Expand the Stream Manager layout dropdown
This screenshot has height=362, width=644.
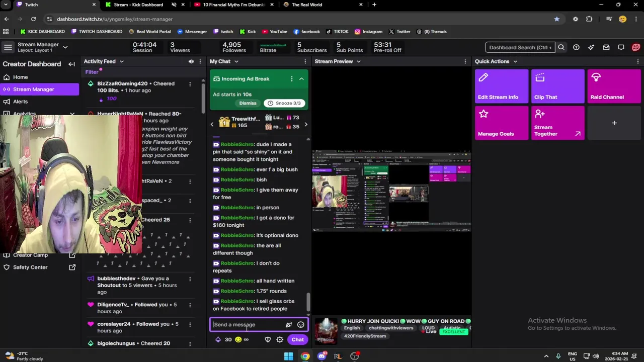[65, 47]
